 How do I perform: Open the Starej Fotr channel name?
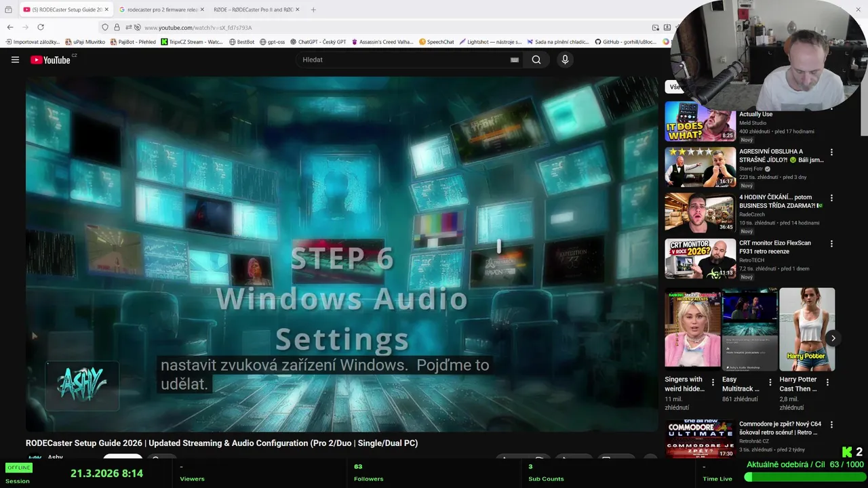point(751,169)
